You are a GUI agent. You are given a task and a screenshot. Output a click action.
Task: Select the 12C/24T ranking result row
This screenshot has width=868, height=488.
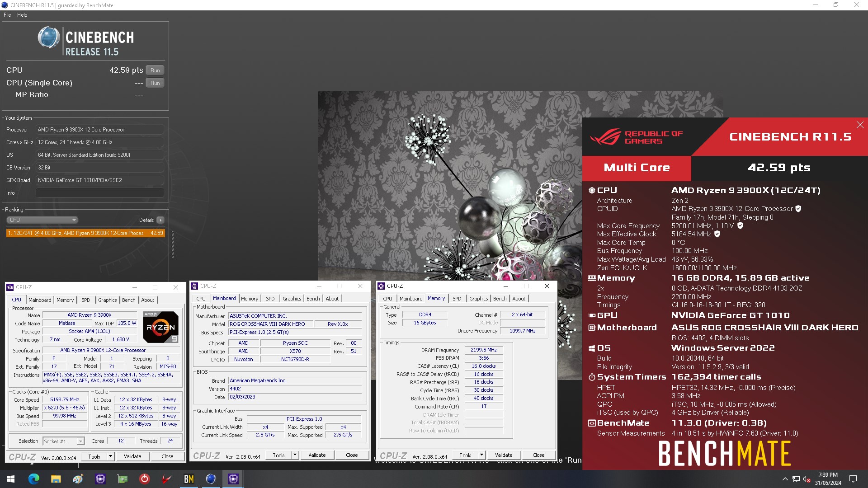pos(85,233)
